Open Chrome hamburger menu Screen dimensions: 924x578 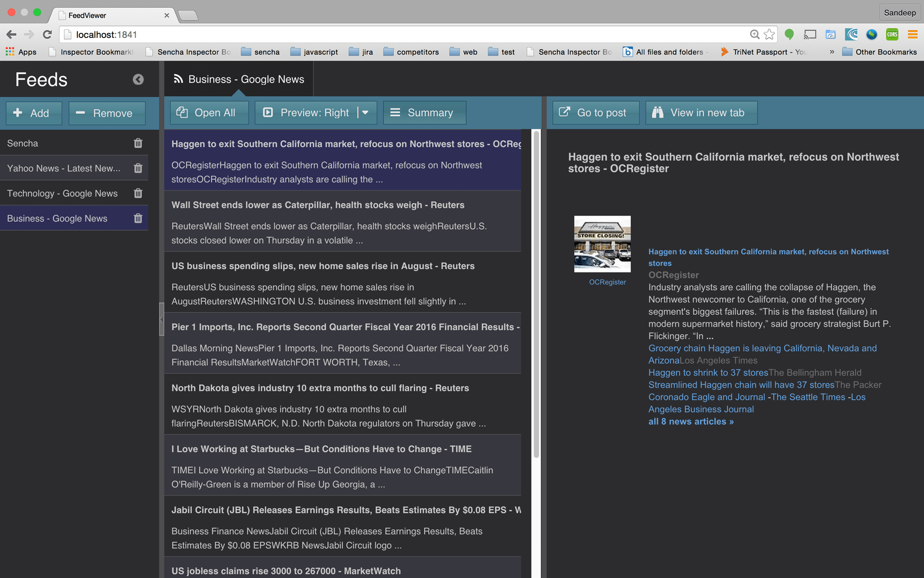[912, 34]
